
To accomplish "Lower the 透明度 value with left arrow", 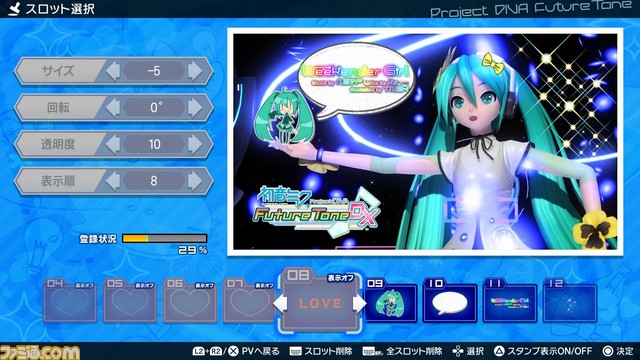I will (113, 144).
